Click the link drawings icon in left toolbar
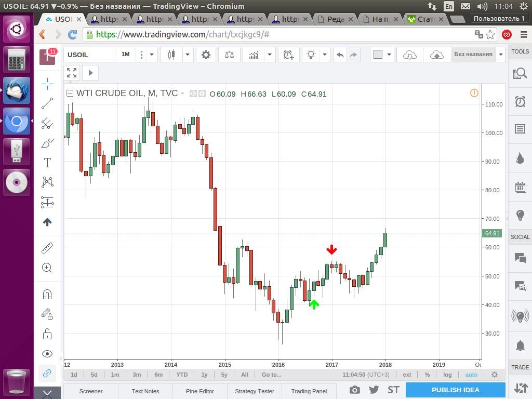Image resolution: width=532 pixels, height=399 pixels. [x=47, y=374]
